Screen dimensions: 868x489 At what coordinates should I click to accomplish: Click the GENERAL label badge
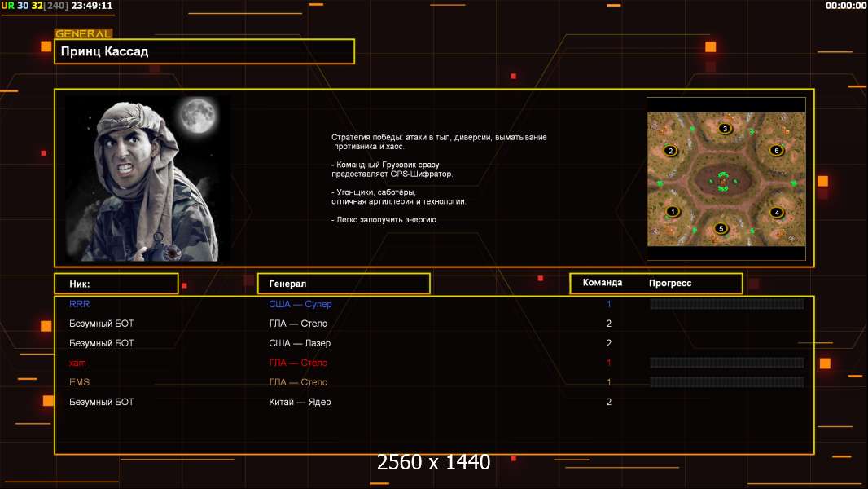(x=83, y=34)
